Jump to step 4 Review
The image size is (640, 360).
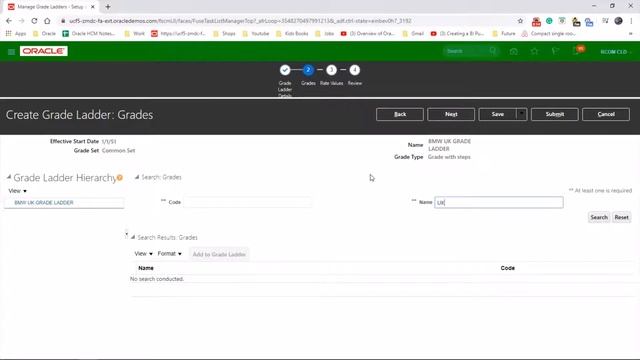[355, 70]
